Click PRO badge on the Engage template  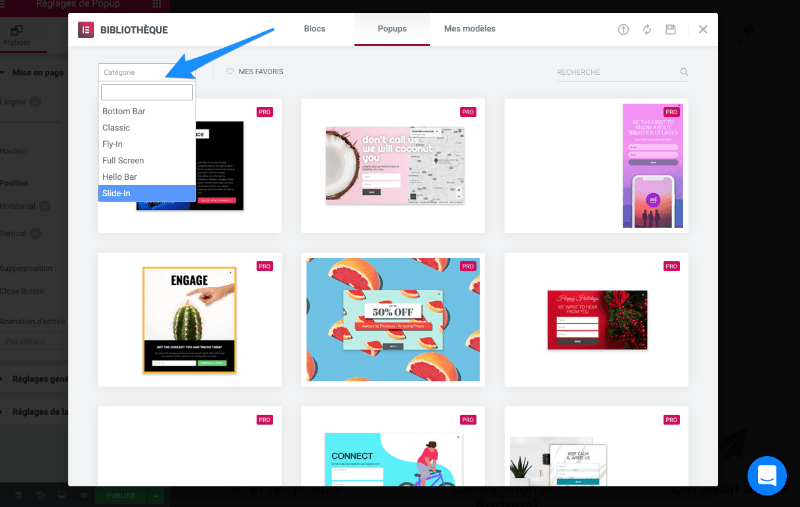(264, 266)
